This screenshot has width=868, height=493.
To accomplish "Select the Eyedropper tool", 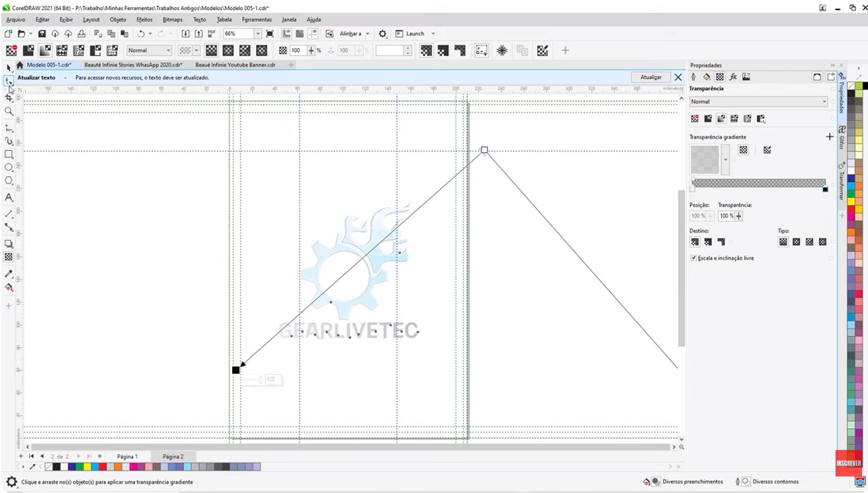I will (x=9, y=274).
